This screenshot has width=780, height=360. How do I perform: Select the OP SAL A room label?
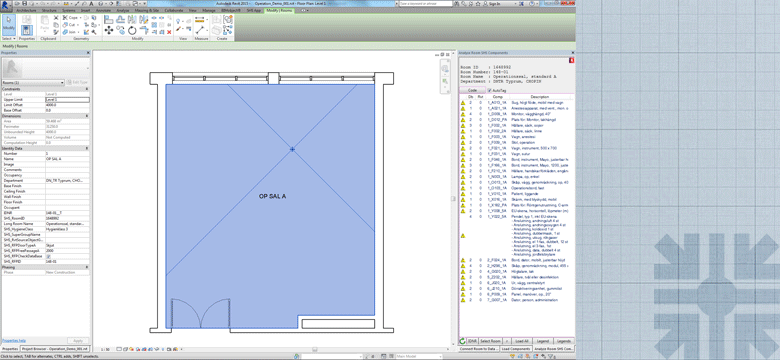pos(273,196)
